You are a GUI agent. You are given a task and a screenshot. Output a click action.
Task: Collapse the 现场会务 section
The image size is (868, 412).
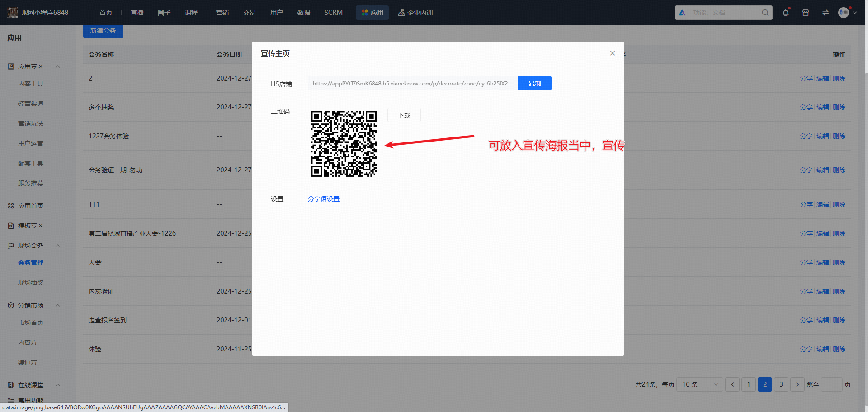(57, 246)
